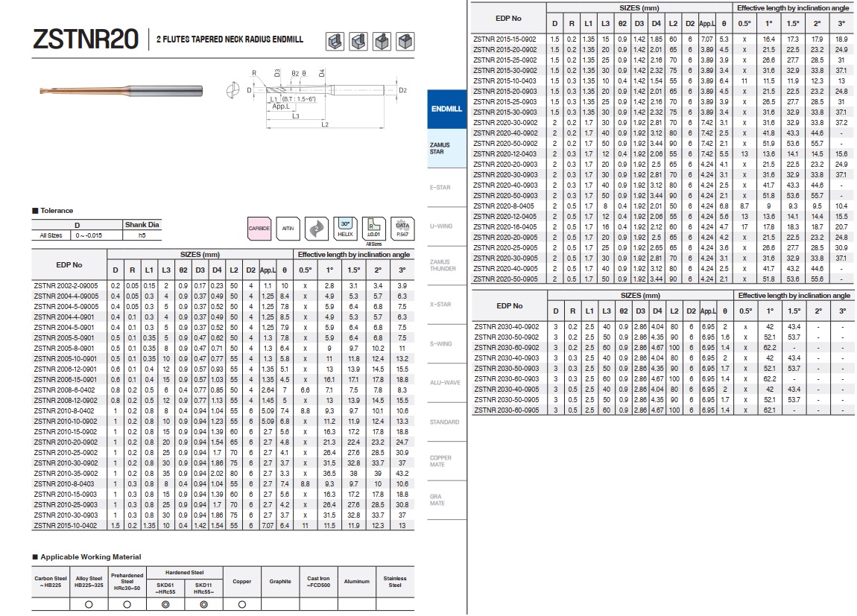Click the pink CARBIDE material icon

[x=259, y=228]
